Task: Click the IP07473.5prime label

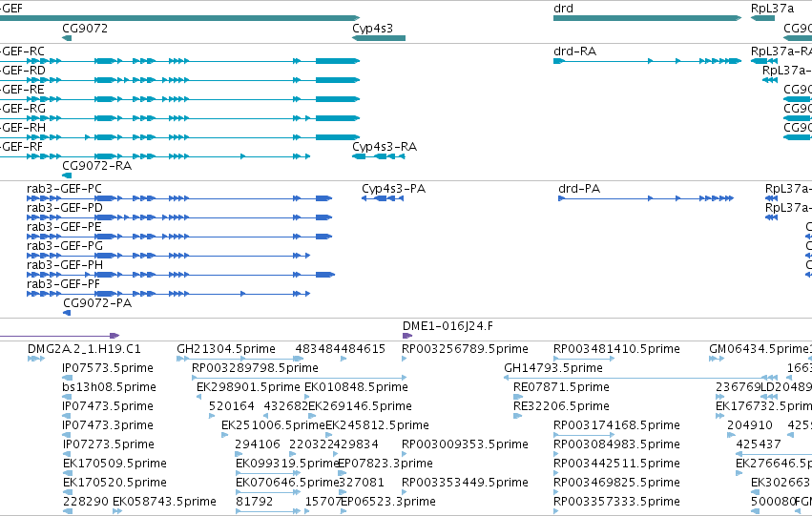Action: tap(108, 407)
